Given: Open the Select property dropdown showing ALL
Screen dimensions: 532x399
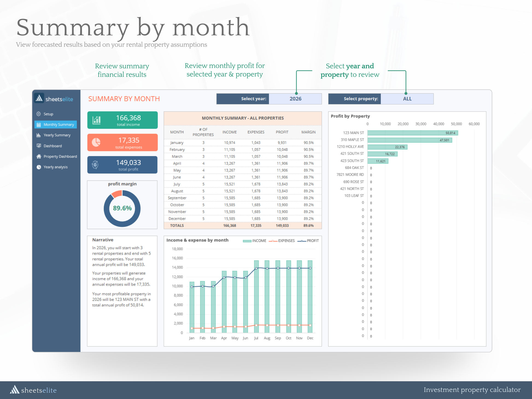Looking at the screenshot, I should pyautogui.click(x=407, y=99).
